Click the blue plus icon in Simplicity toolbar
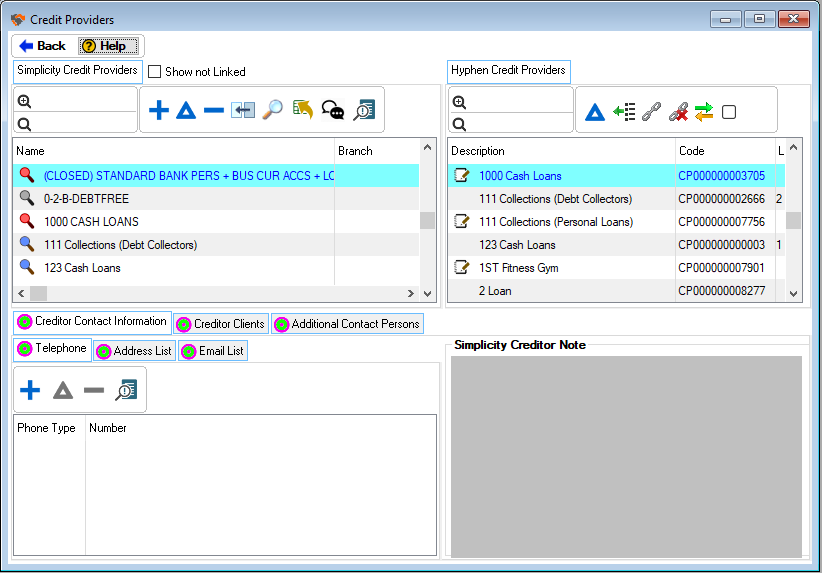The height and width of the screenshot is (573, 822). coord(158,111)
